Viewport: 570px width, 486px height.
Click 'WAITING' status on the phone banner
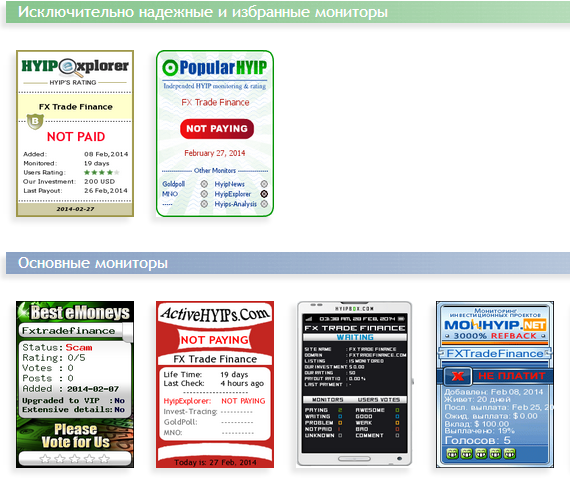pyautogui.click(x=355, y=337)
